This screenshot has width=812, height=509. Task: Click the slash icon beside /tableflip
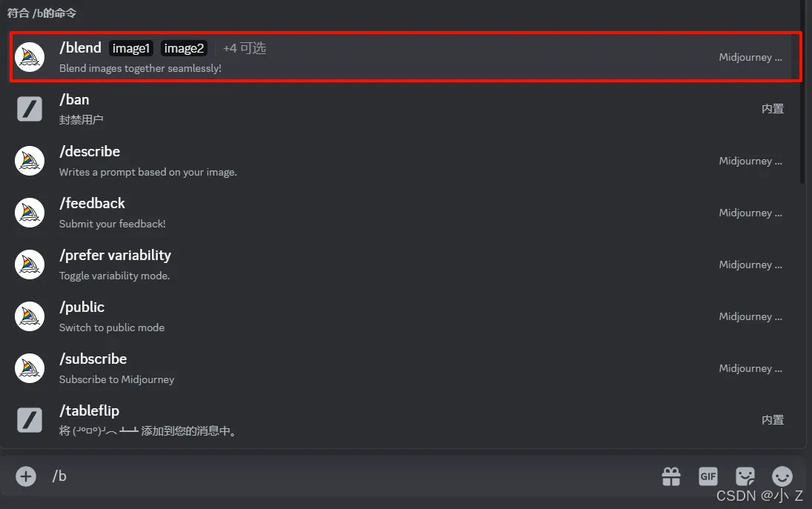[30, 420]
